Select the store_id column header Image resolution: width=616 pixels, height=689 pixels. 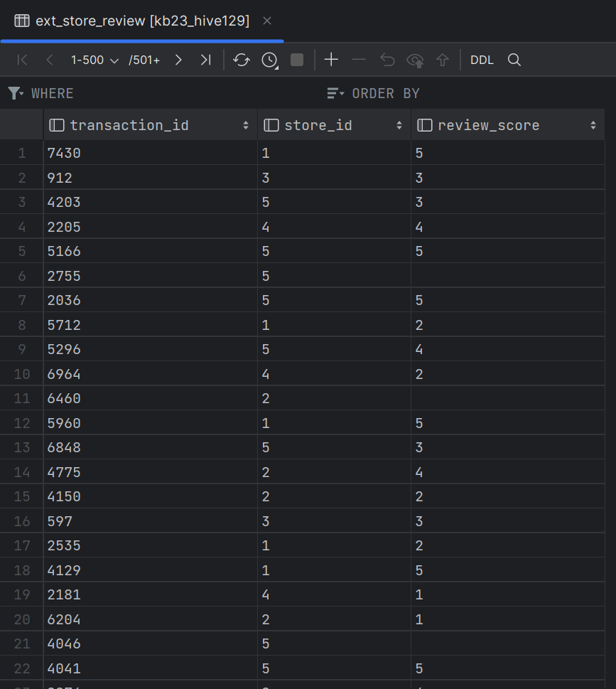334,125
